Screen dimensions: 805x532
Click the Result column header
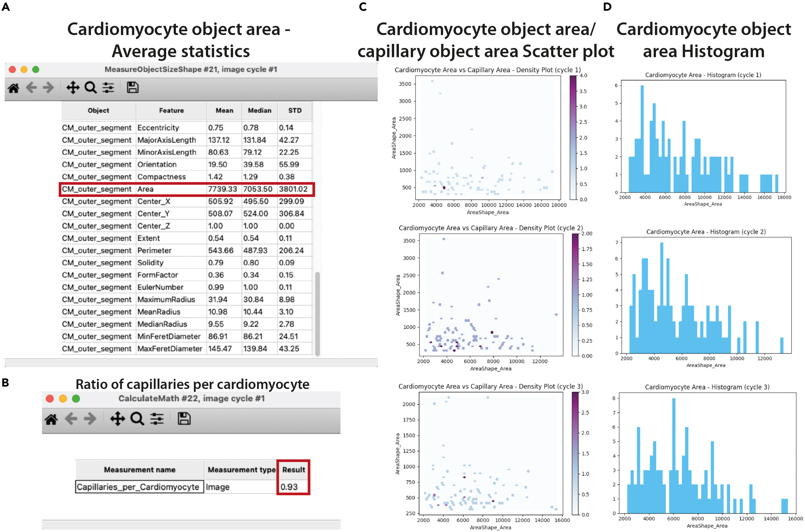coord(293,470)
